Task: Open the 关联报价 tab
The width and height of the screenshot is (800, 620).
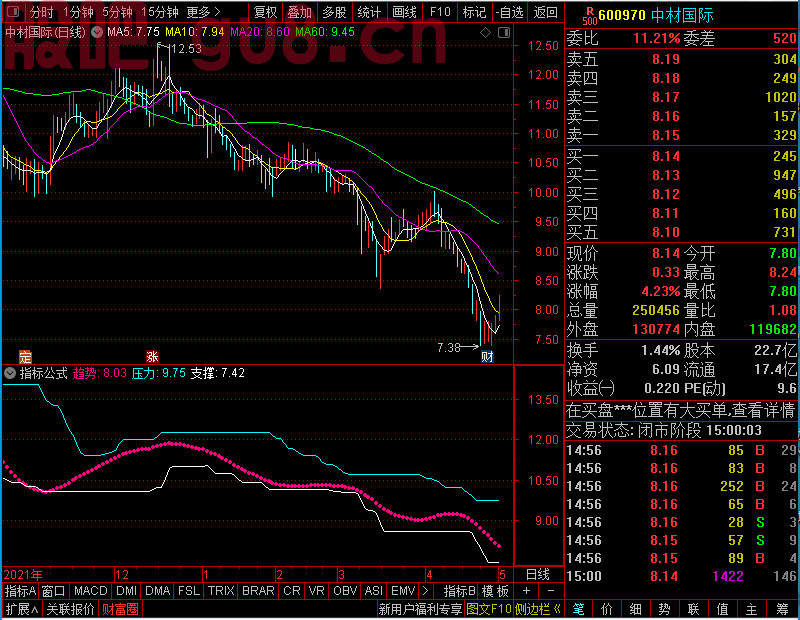Action: [70, 609]
